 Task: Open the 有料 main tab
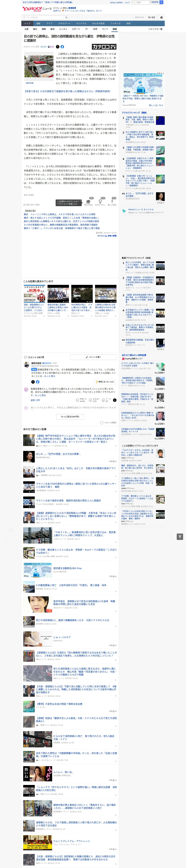[x=128, y=24]
